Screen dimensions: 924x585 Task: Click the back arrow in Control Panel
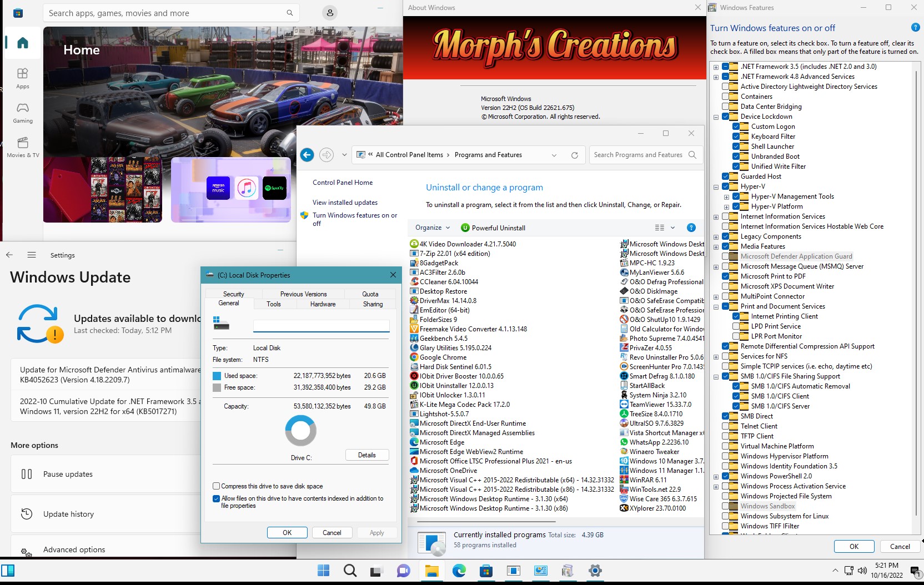click(x=307, y=155)
